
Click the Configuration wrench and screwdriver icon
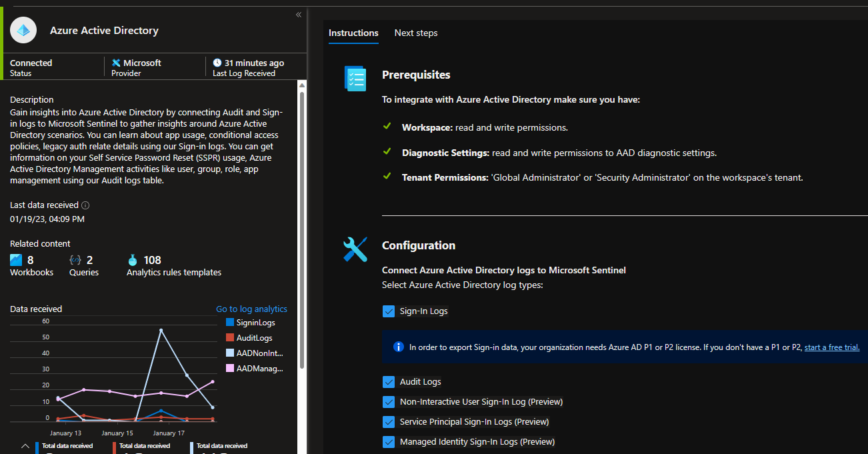pos(355,249)
